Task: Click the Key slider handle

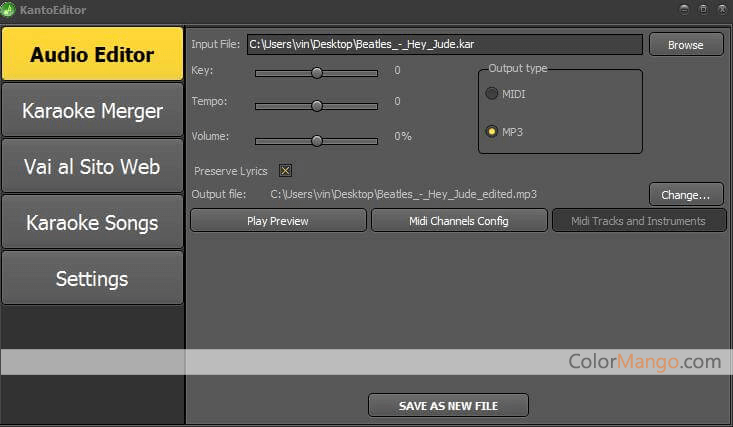Action: pyautogui.click(x=317, y=72)
